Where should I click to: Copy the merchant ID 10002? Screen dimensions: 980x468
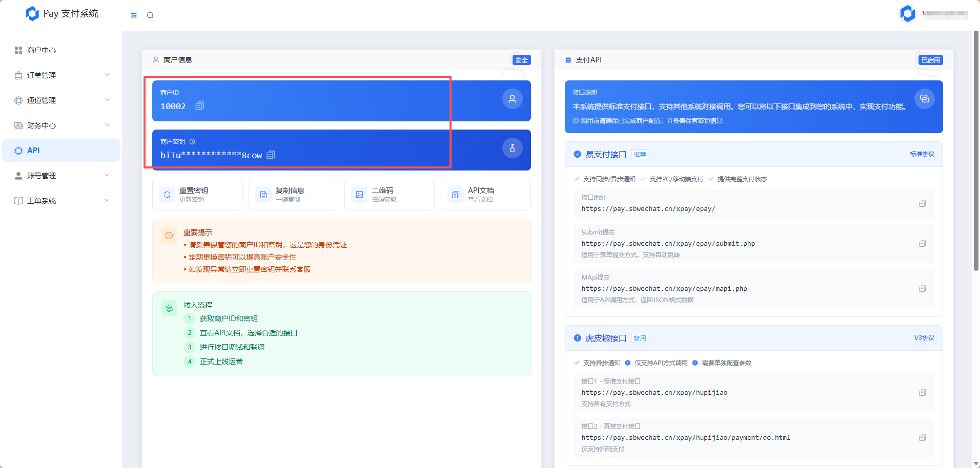200,106
